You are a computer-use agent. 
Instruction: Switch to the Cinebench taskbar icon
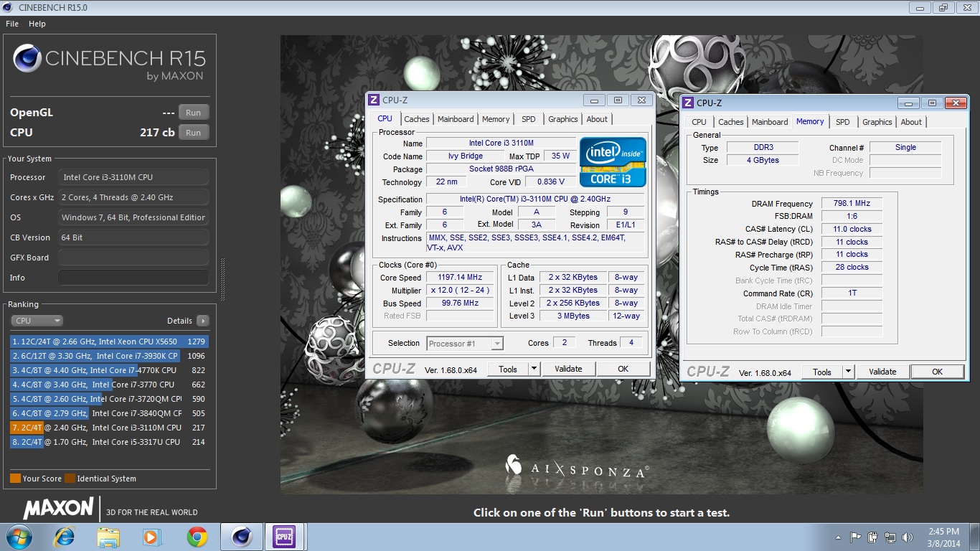click(241, 536)
